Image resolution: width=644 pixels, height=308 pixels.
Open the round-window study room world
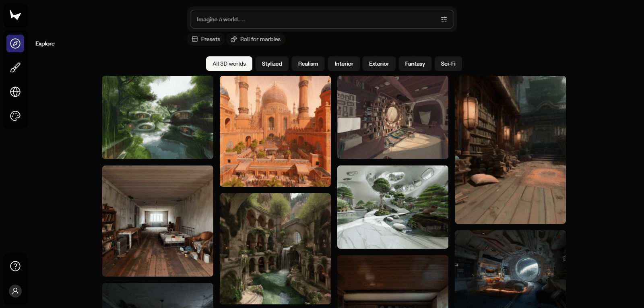click(393, 117)
